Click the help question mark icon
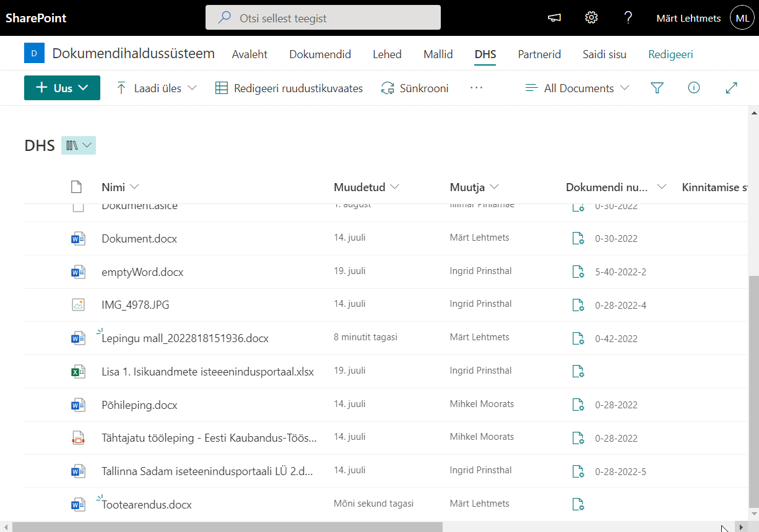759x532 pixels. (x=628, y=18)
